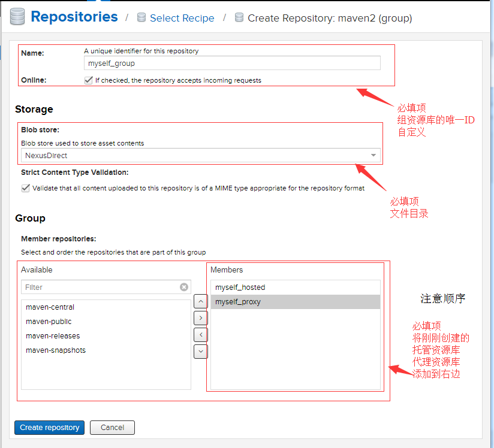Screen dimensions: 494x448
Task: Click the Cancel button
Action: click(x=113, y=428)
